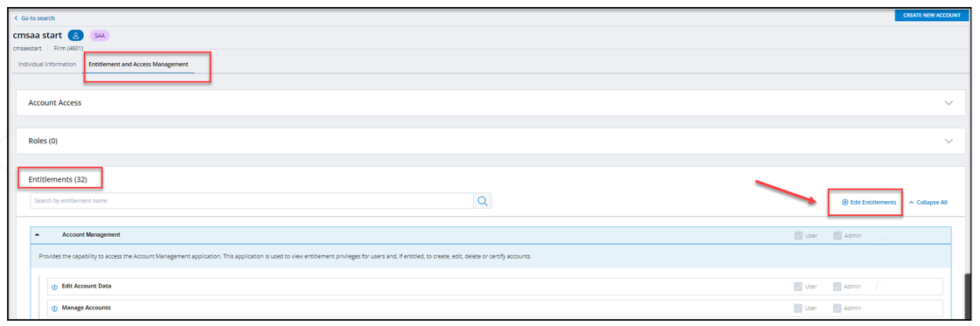
Task: Toggle Admin checkbox for Edit Account Data
Action: [x=837, y=287]
